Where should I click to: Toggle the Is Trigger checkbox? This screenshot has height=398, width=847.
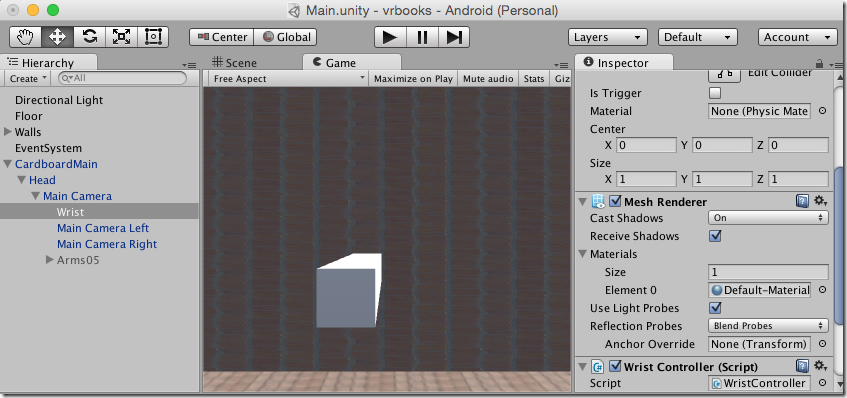715,93
